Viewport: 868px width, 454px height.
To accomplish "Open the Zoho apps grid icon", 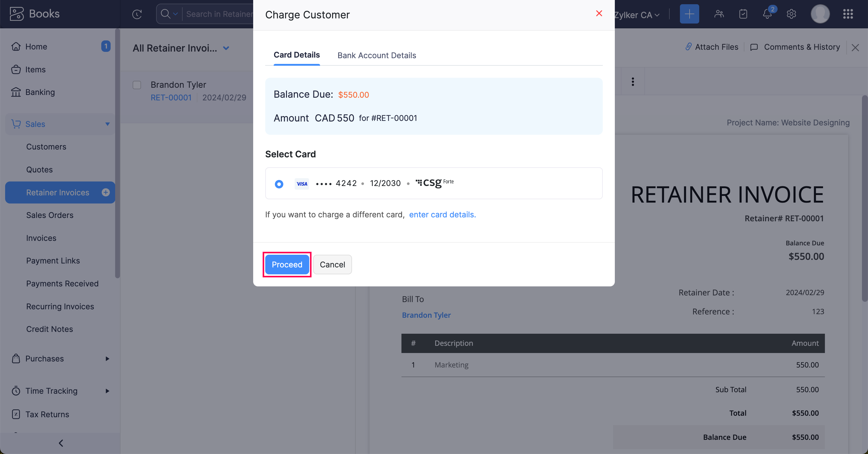I will point(848,14).
